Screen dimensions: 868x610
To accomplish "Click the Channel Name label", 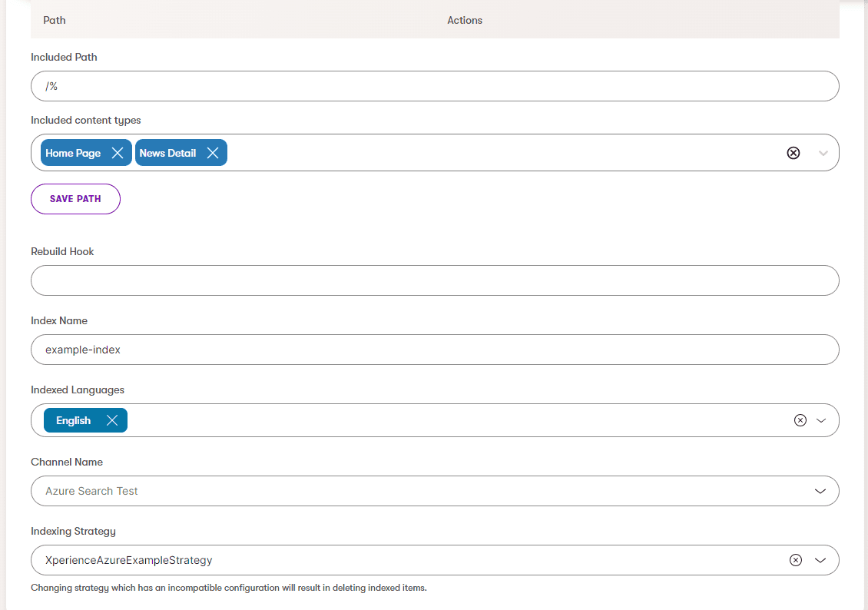I will (x=67, y=462).
